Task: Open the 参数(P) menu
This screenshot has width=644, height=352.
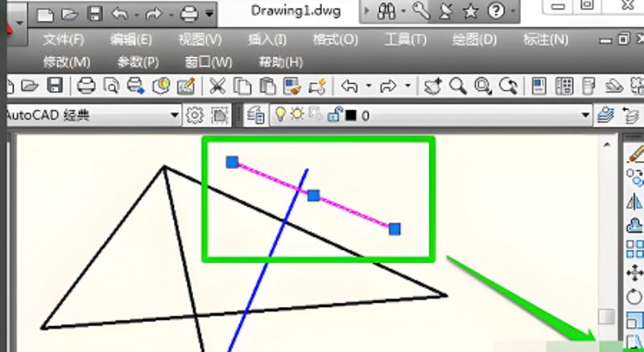Action: click(x=138, y=63)
